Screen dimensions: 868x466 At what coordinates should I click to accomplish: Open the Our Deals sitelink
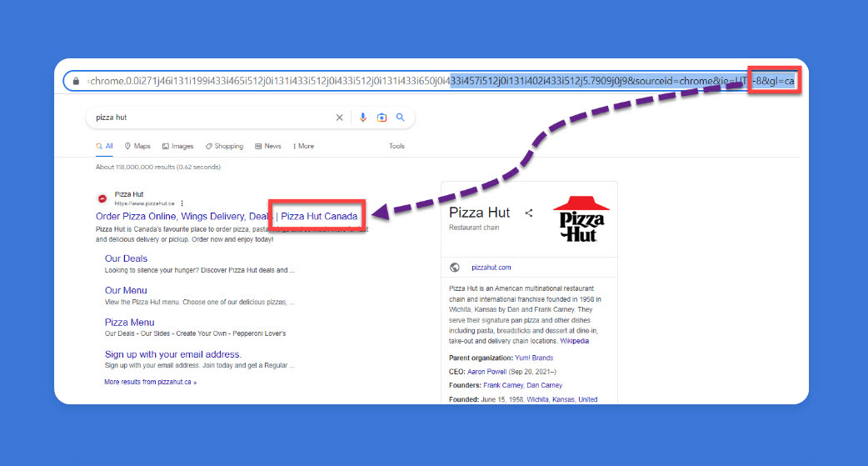tap(126, 258)
